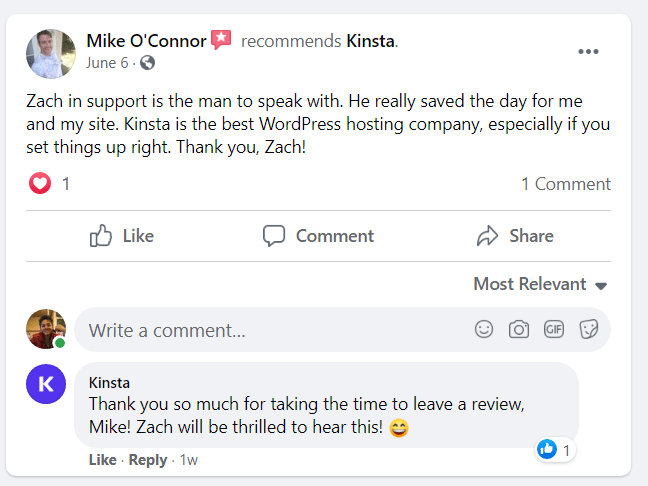Click the globe public audience icon
648x486 pixels.
[x=148, y=63]
